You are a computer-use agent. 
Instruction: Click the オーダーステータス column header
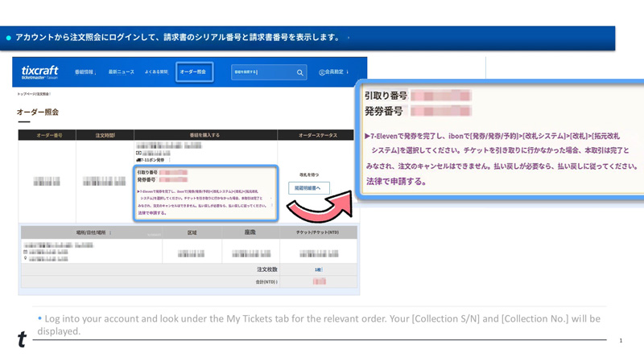(x=316, y=135)
